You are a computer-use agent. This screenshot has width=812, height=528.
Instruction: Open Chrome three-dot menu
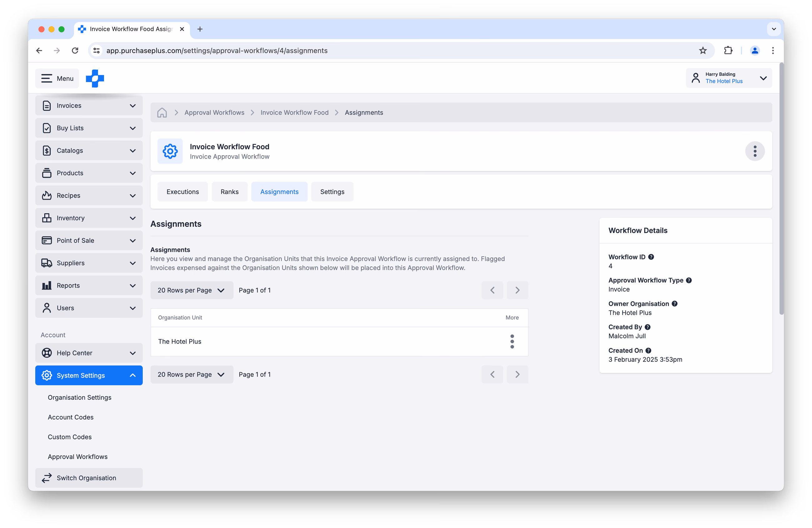coord(773,51)
